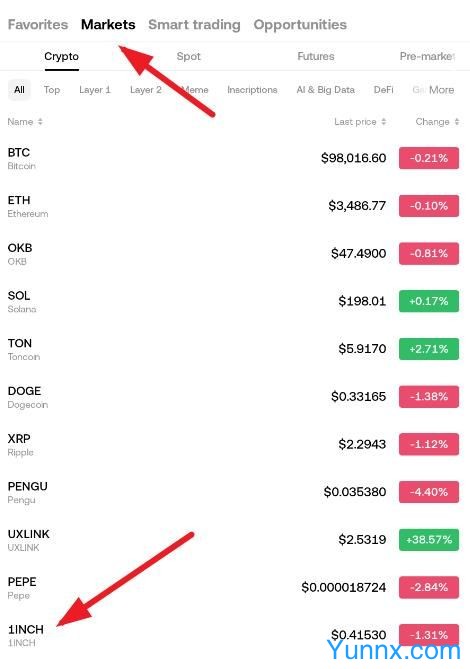The image size is (470, 669).
Task: Open the Pre-market tab
Action: (x=427, y=56)
